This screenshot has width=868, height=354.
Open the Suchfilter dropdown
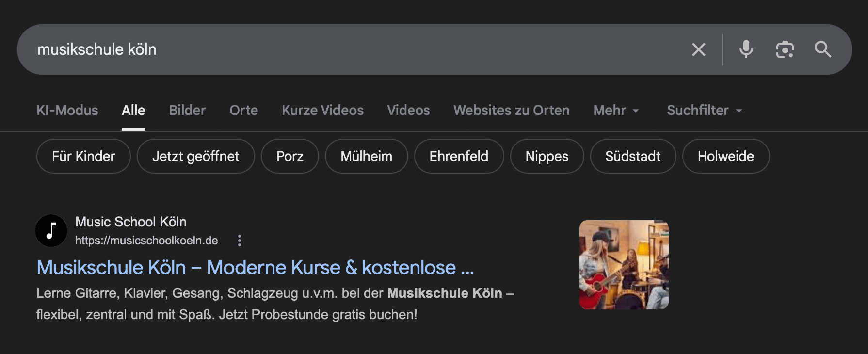tap(704, 111)
